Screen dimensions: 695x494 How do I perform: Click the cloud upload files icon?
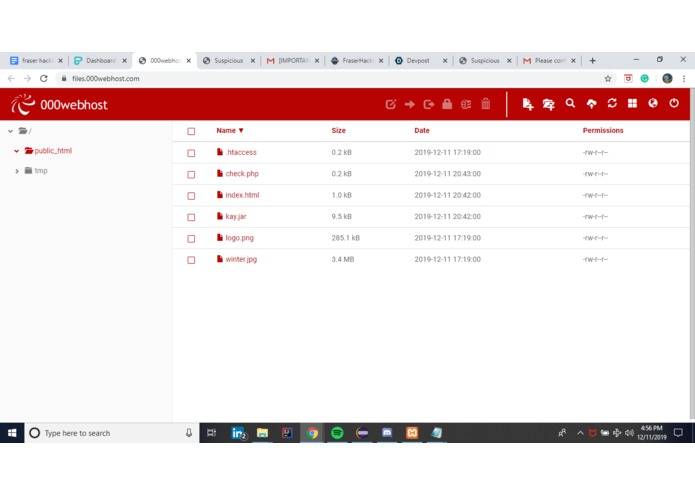pos(591,104)
